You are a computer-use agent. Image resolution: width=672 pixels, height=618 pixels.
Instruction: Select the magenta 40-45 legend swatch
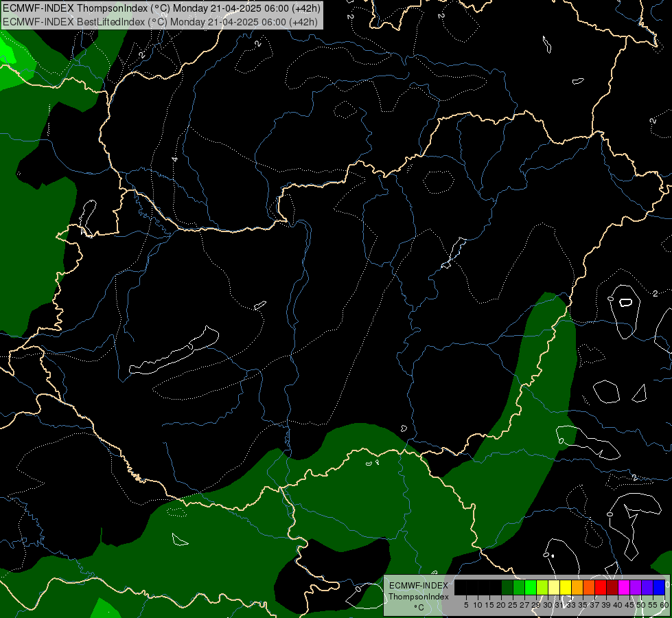[x=624, y=587]
